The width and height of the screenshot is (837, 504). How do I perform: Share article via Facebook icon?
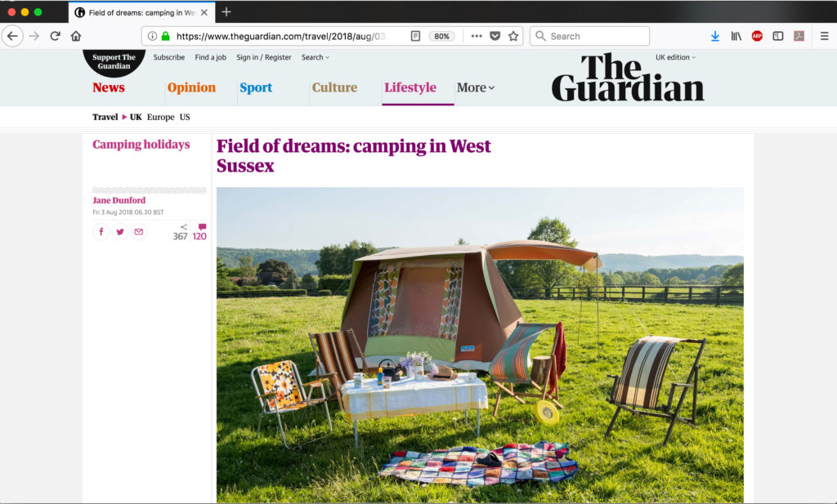101,231
